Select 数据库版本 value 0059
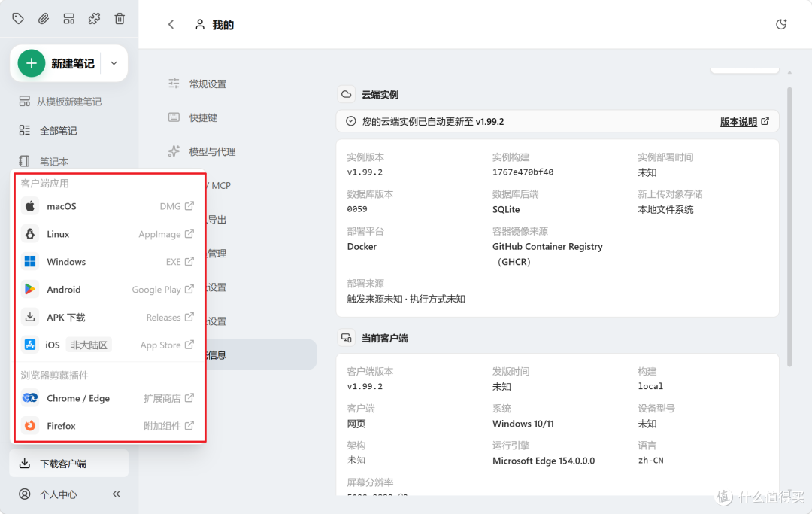 [x=357, y=209]
